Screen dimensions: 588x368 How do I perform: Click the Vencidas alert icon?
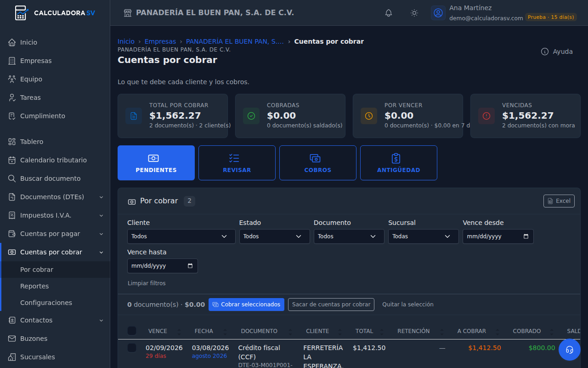click(x=486, y=116)
